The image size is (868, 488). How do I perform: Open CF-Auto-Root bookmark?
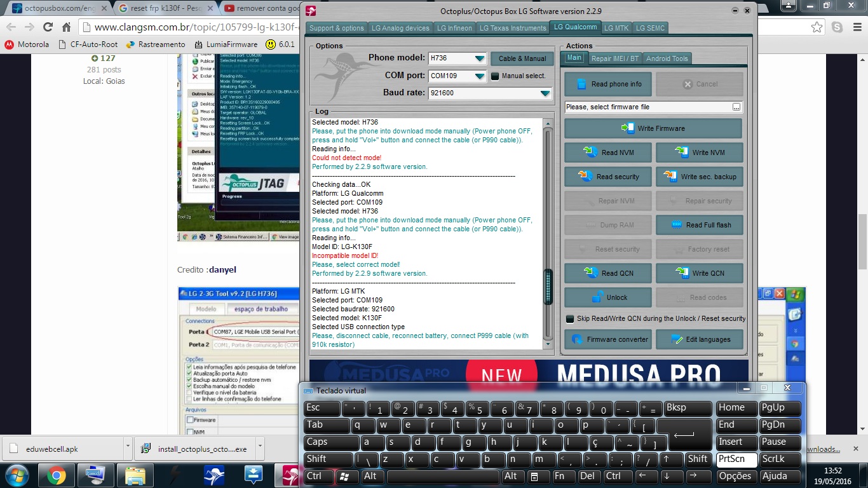(x=88, y=44)
